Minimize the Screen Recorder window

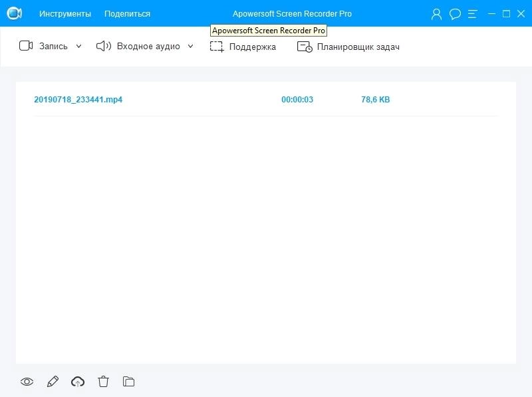[491, 14]
